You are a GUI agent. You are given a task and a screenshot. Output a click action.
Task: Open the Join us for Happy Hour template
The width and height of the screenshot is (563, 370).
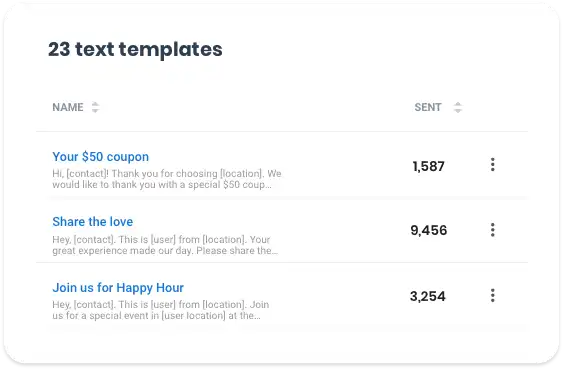[118, 288]
